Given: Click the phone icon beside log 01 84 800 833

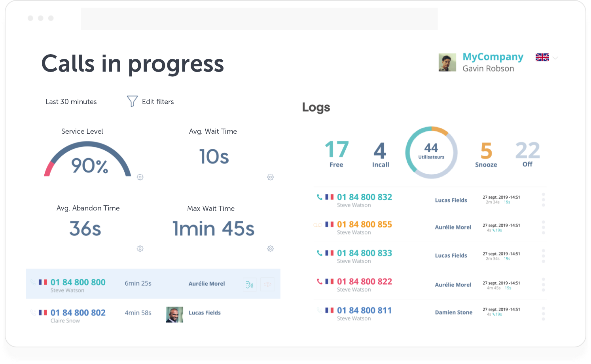Looking at the screenshot, I should tap(319, 253).
